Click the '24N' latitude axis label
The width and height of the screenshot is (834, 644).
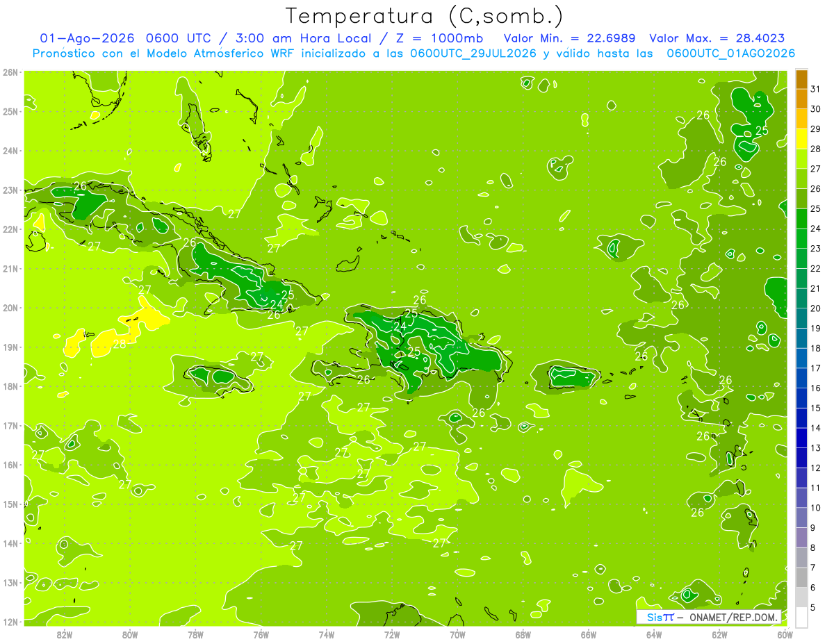click(10, 151)
